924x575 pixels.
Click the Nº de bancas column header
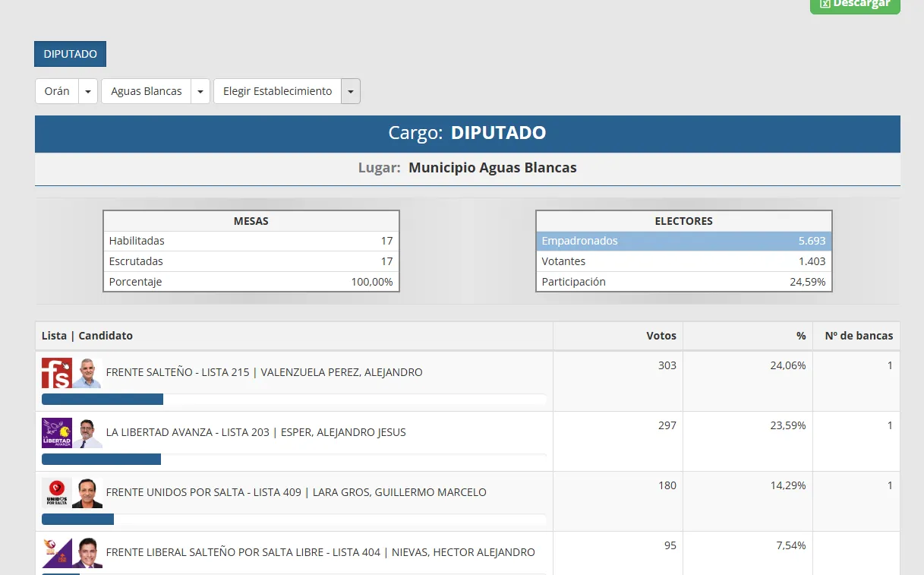pyautogui.click(x=859, y=336)
